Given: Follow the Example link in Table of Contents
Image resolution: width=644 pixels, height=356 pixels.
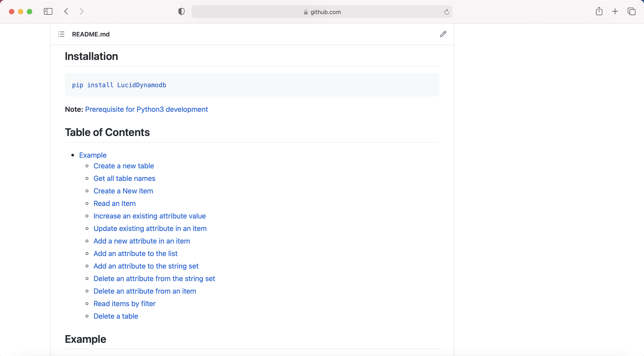Looking at the screenshot, I should tap(93, 155).
